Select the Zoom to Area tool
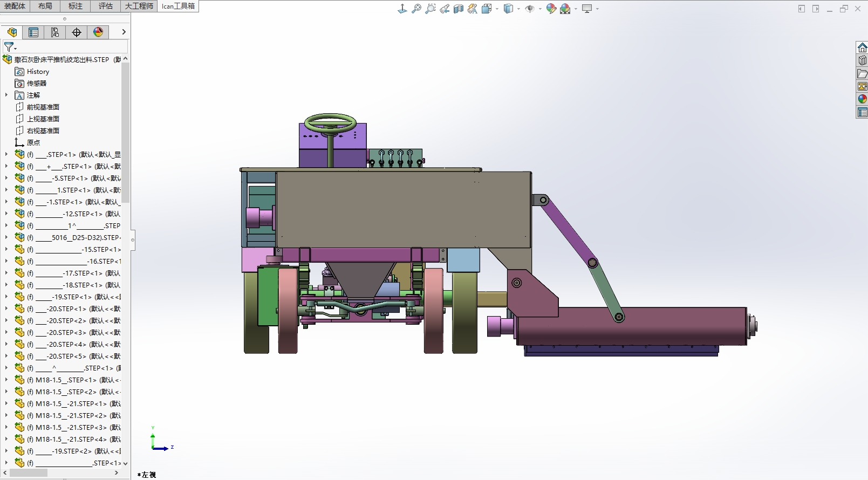This screenshot has height=480, width=868. pos(430,9)
